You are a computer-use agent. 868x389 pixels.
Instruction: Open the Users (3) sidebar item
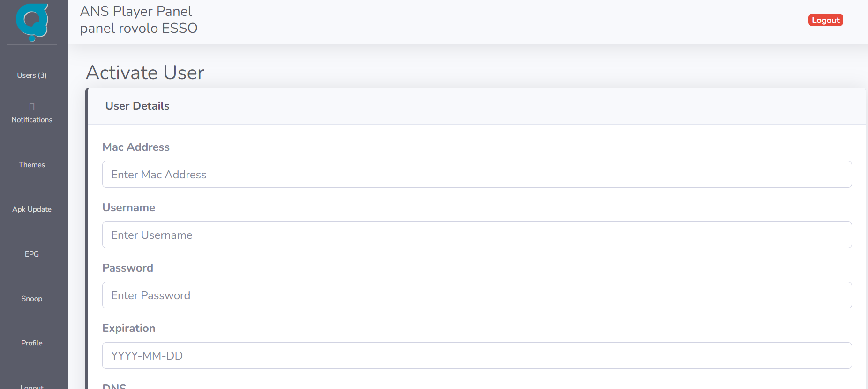click(x=32, y=75)
